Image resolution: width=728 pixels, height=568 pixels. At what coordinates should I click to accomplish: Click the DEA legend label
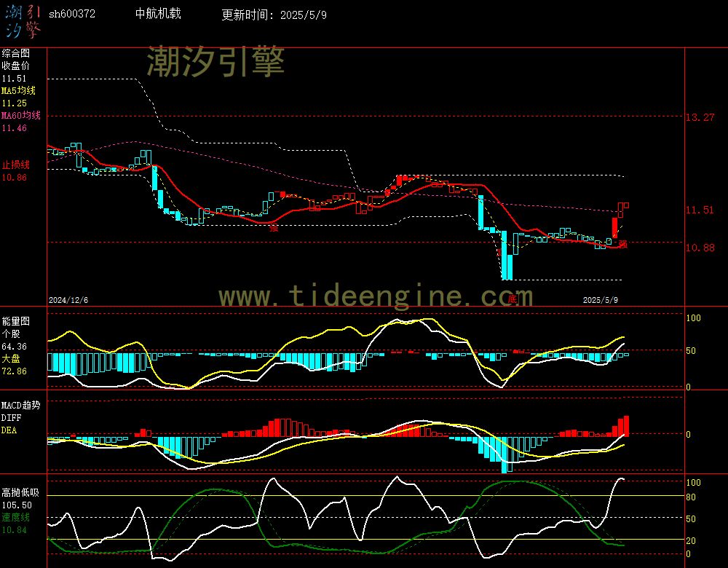pos(9,430)
